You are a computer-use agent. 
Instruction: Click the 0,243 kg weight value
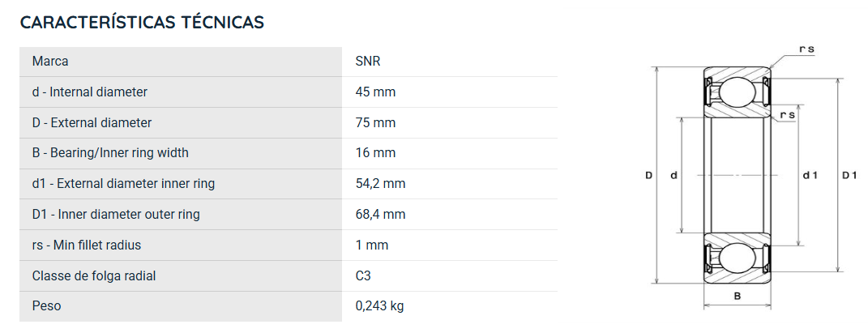click(379, 306)
